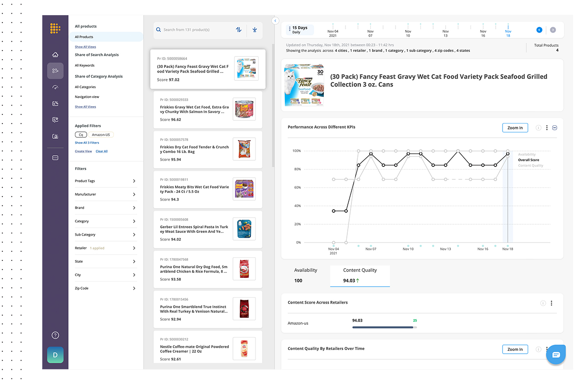588x384 pixels.
Task: Select Navigation view menu item
Action: tap(87, 97)
